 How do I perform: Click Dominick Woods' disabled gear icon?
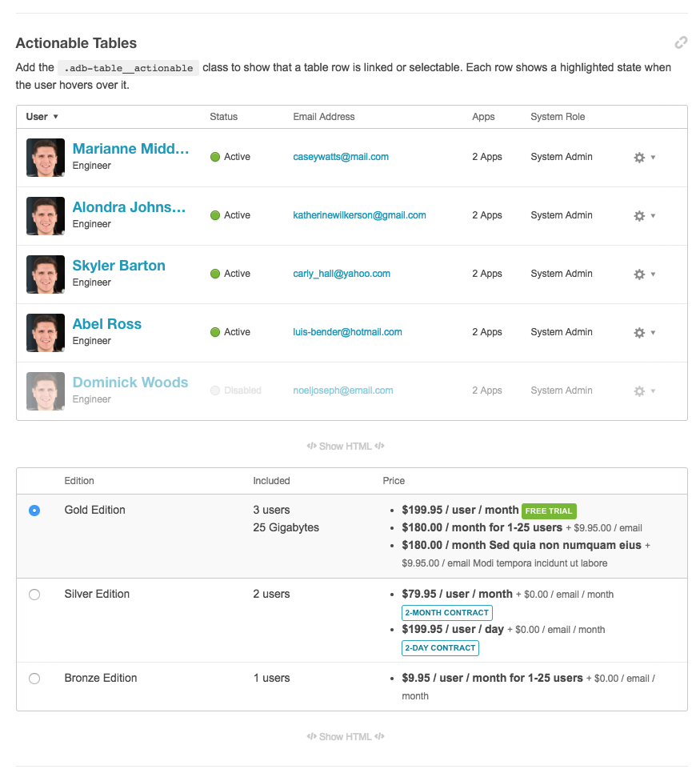coord(640,391)
